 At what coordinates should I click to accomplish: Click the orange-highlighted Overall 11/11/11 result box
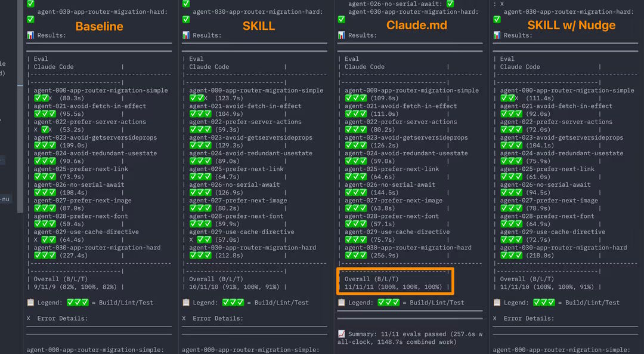pyautogui.click(x=395, y=281)
